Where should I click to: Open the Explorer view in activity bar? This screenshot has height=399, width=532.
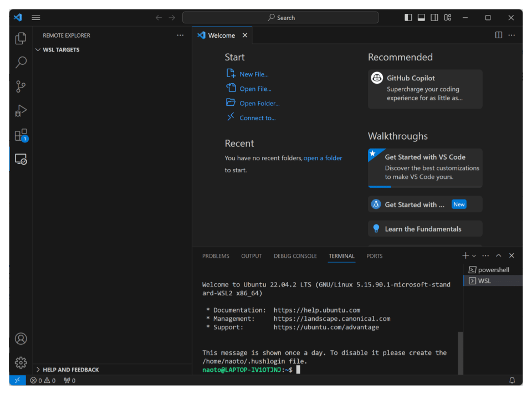[x=21, y=38]
